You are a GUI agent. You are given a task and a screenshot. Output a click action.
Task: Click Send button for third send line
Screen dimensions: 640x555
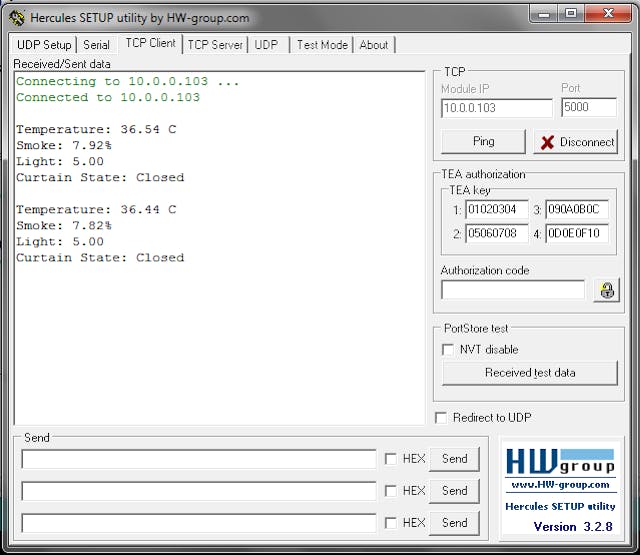[454, 523]
